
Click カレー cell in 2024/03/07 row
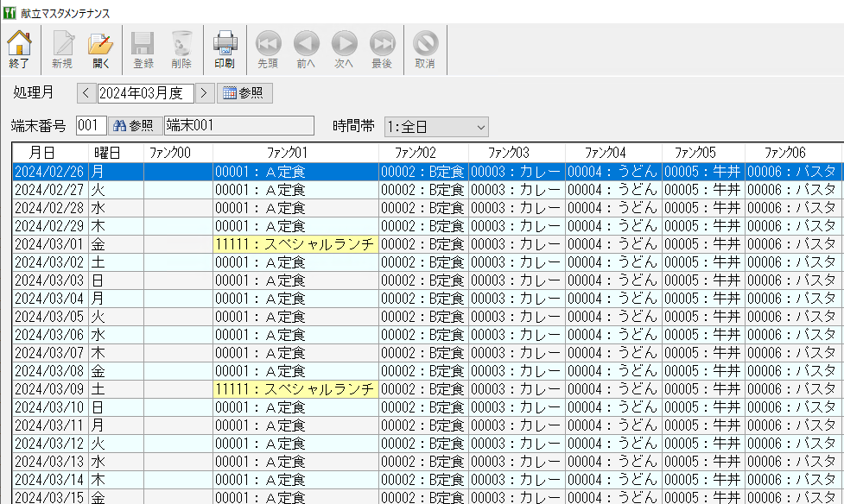[517, 353]
